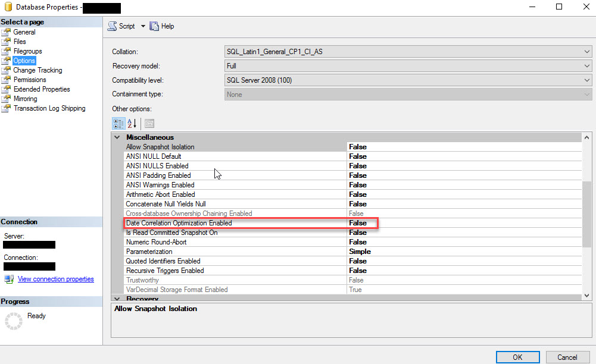This screenshot has width=596, height=364.
Task: Open the Change Tracking page
Action: coord(38,70)
